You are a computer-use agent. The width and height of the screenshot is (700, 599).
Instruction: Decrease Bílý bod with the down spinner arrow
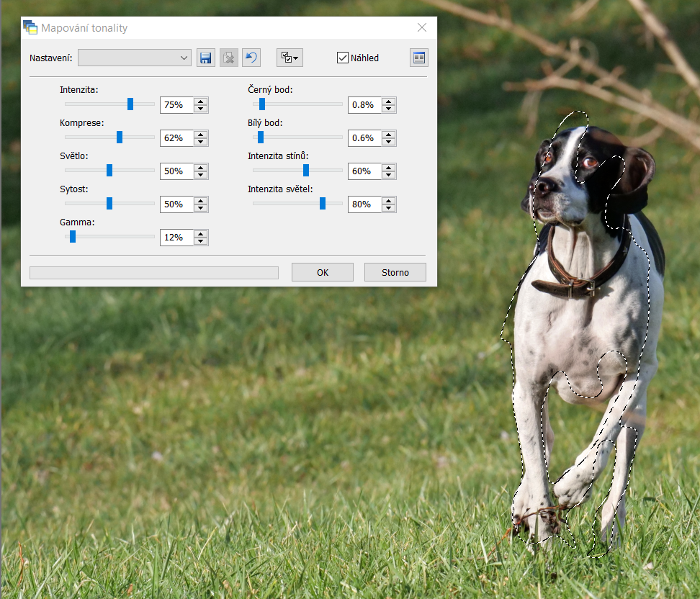point(389,142)
